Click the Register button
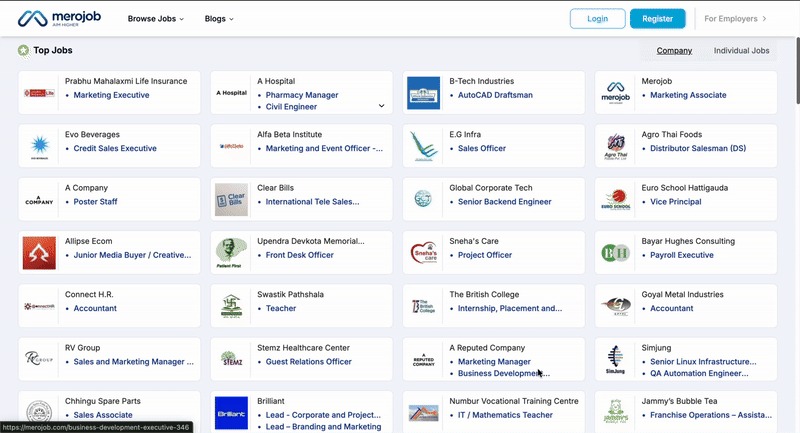Image resolution: width=800 pixels, height=433 pixels. click(x=657, y=18)
